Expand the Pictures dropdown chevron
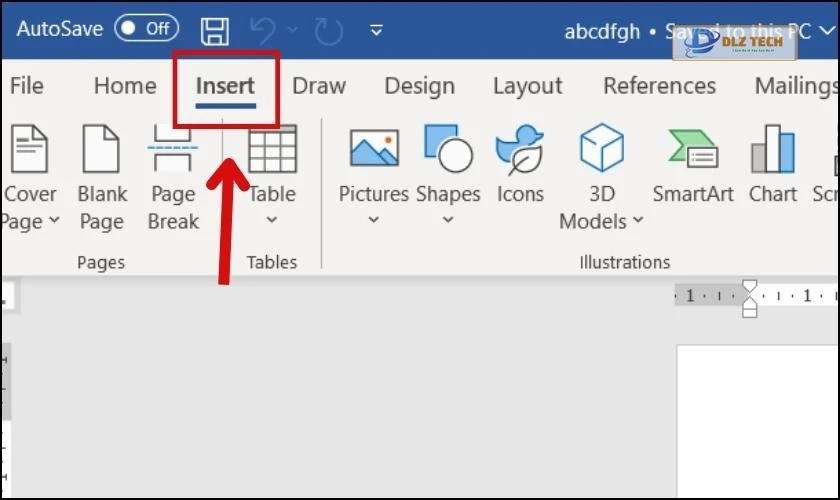This screenshot has width=840, height=500. [x=373, y=221]
